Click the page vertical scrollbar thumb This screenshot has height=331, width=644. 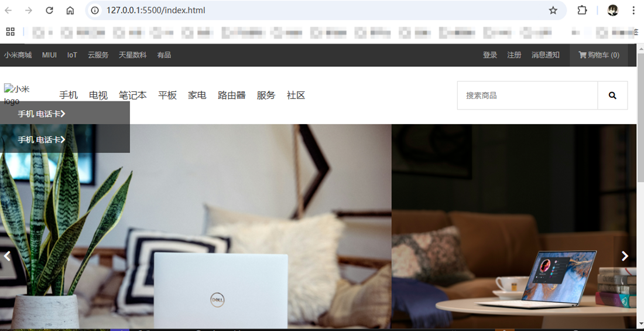(640, 118)
